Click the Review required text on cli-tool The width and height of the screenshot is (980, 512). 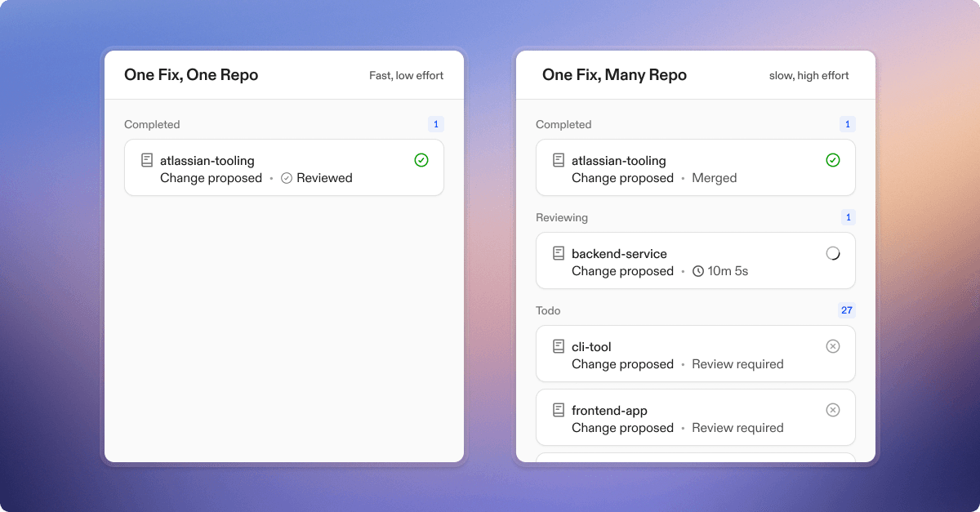(x=737, y=364)
